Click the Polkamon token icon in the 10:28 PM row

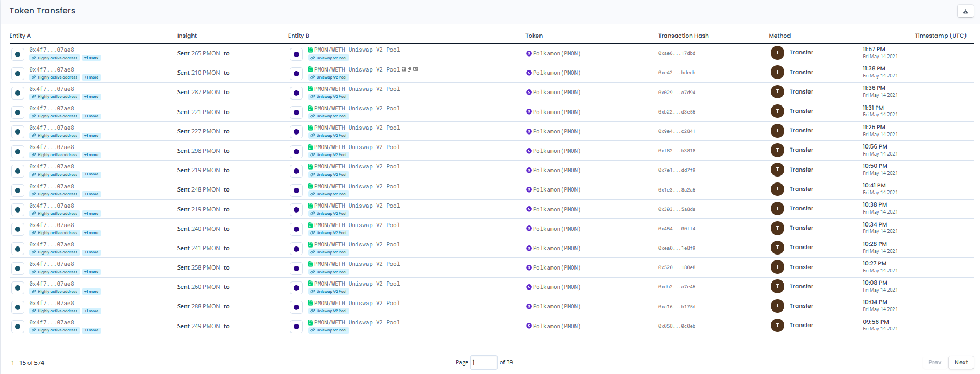point(529,248)
